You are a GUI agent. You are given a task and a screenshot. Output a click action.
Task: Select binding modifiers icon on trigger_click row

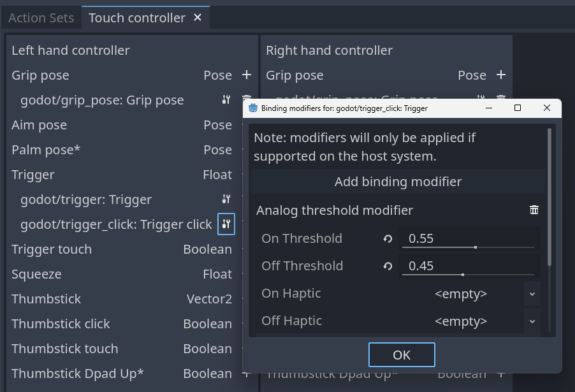226,224
